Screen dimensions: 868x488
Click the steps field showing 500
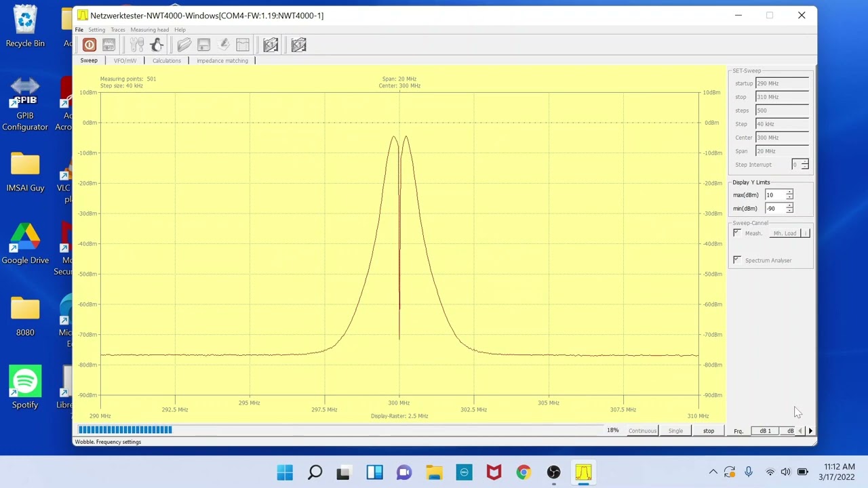(x=783, y=110)
